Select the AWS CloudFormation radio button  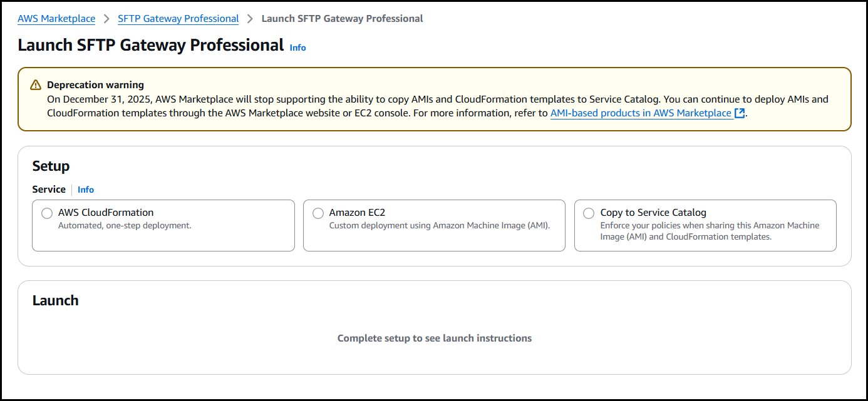pos(47,213)
